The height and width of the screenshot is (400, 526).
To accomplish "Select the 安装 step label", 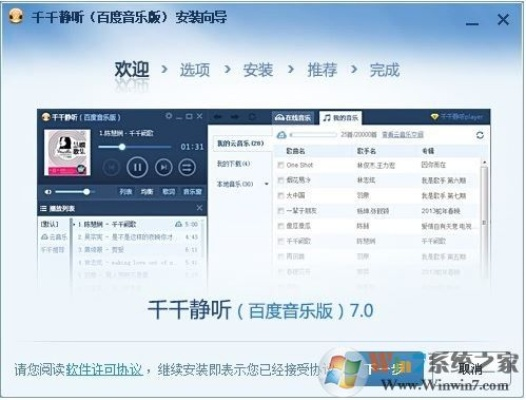I will pos(258,70).
